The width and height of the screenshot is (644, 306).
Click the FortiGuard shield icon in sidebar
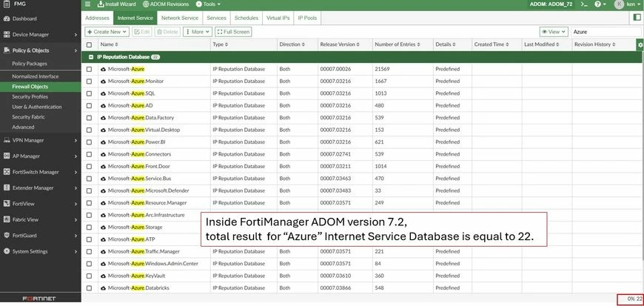coord(7,236)
